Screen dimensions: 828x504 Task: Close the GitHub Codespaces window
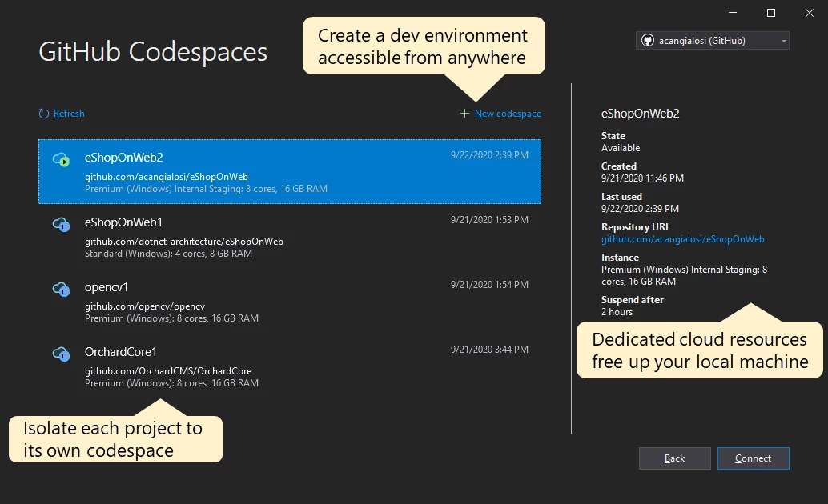pos(808,13)
